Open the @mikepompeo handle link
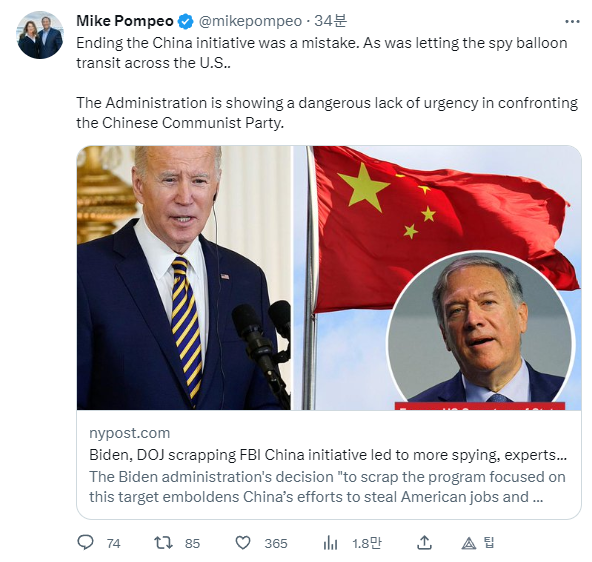Viewport: 592px width, 562px height. (x=250, y=21)
